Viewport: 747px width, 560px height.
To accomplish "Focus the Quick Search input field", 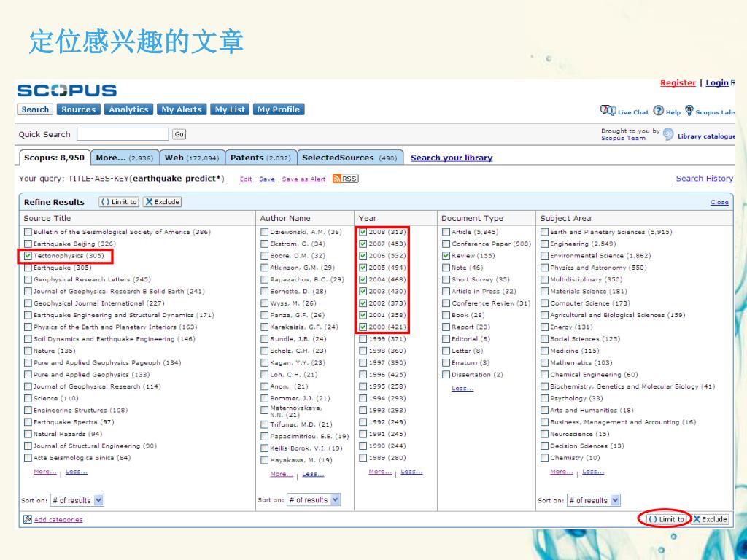I will point(123,134).
